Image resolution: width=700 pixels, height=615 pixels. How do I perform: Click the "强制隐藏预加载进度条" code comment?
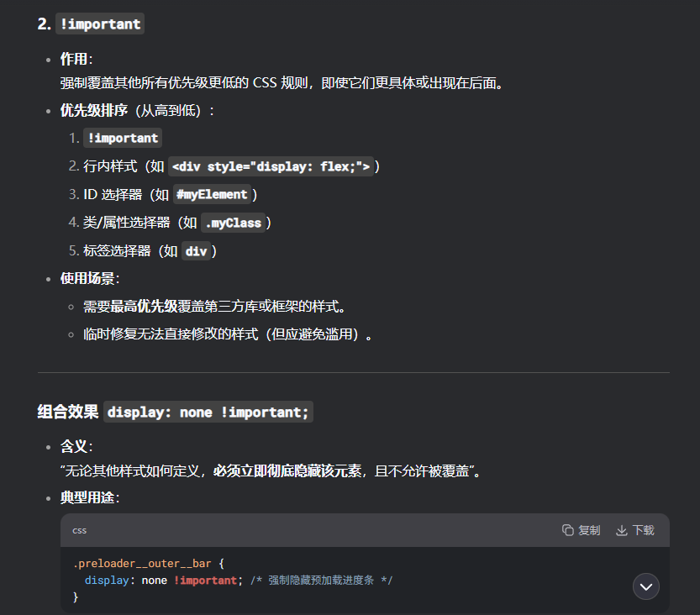(321, 581)
